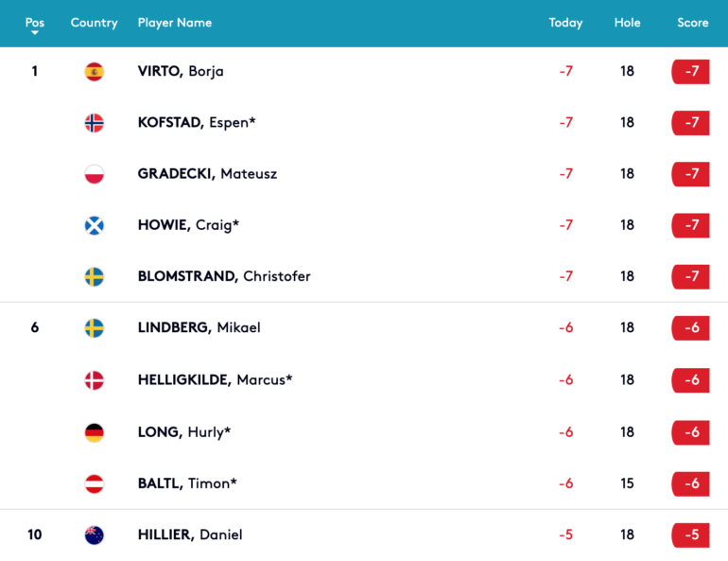Sort by the Score column header
Viewport: 728px width, 561px height.
click(x=693, y=23)
